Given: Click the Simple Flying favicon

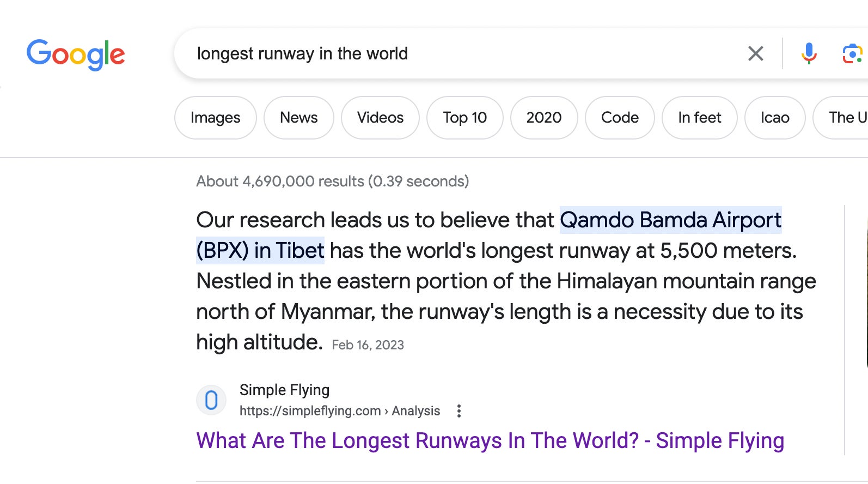Looking at the screenshot, I should [211, 400].
